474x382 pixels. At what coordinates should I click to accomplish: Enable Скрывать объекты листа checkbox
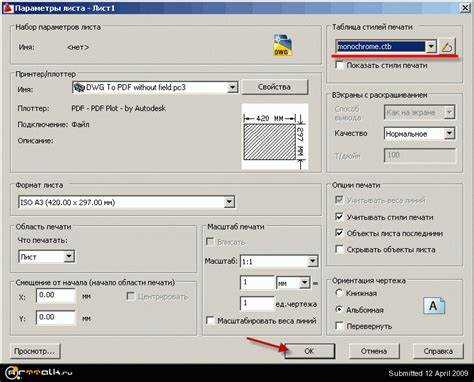coord(339,249)
